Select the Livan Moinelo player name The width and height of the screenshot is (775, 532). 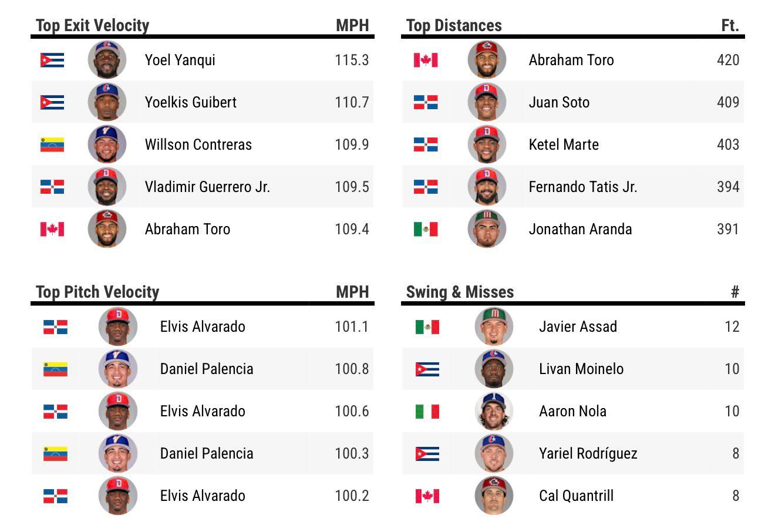pyautogui.click(x=581, y=369)
